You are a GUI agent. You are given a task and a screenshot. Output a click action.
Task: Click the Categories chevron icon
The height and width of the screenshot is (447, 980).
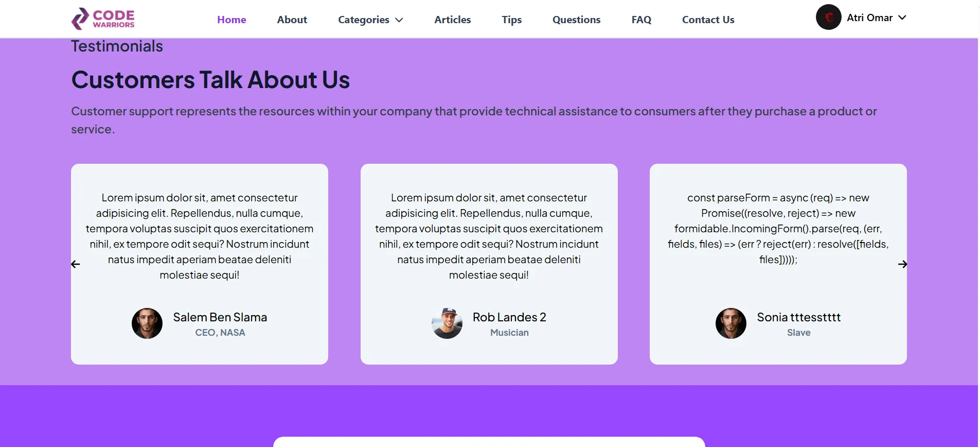click(399, 20)
